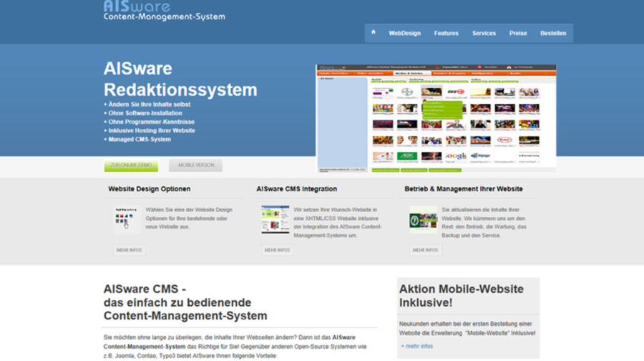Click the AISware CMS Integration thumbnail icon
Screen dimensions: 644x361
pyautogui.click(x=275, y=220)
